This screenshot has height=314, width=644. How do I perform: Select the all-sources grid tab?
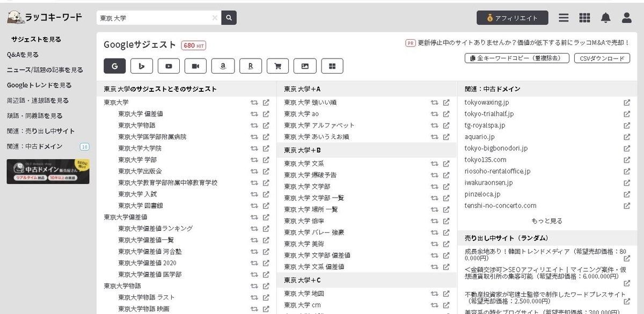(332, 66)
